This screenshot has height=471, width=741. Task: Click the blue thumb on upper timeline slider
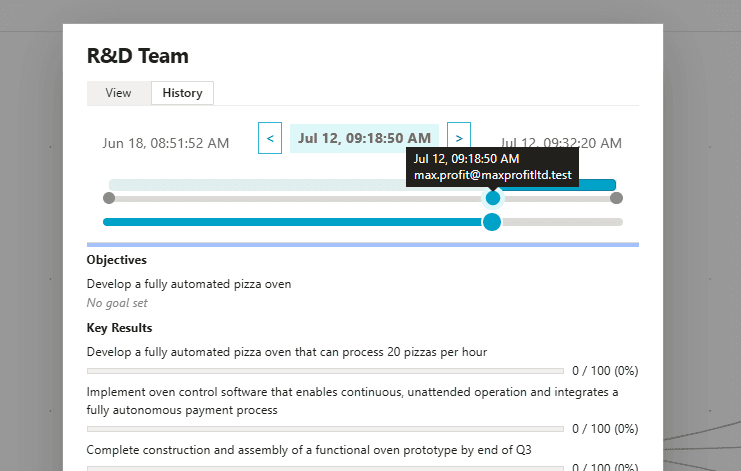tap(492, 198)
